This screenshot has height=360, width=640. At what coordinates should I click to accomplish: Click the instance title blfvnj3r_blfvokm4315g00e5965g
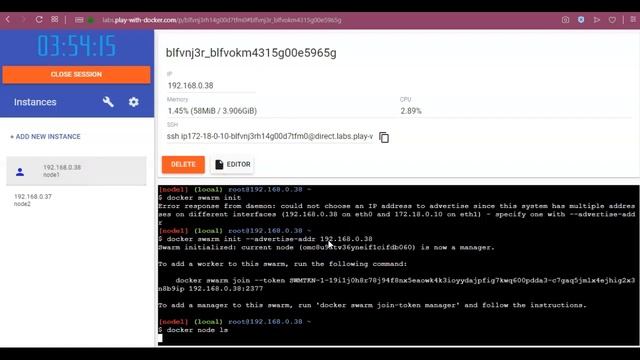pyautogui.click(x=251, y=53)
